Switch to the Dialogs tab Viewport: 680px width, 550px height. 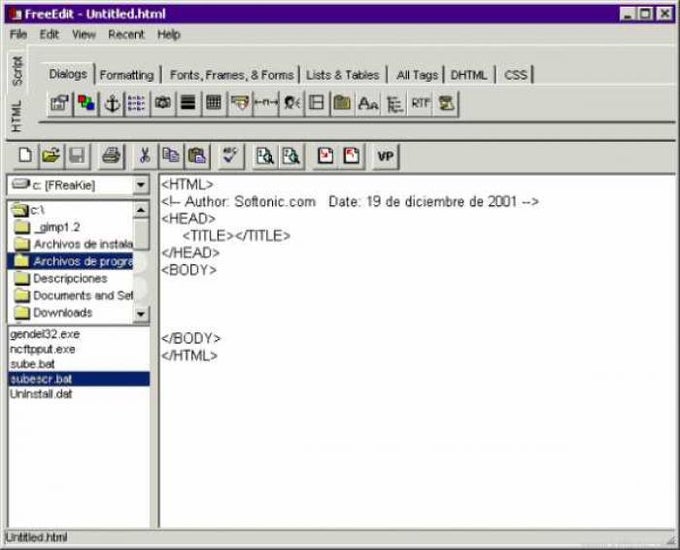pos(68,74)
